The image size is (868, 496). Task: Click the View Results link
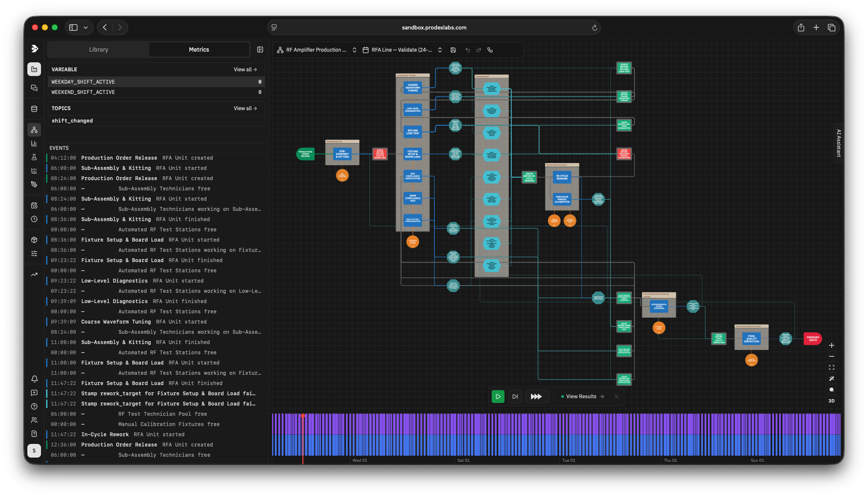pyautogui.click(x=583, y=397)
